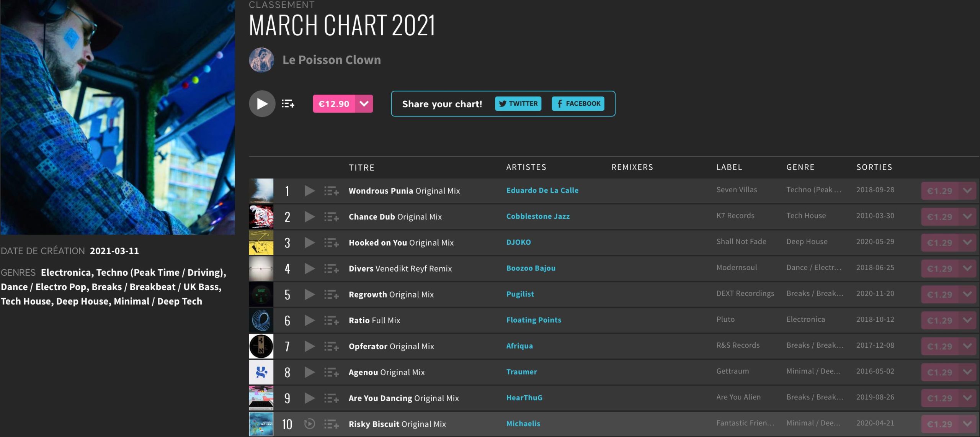This screenshot has height=437, width=980.
Task: Play Agenou track
Action: (309, 372)
